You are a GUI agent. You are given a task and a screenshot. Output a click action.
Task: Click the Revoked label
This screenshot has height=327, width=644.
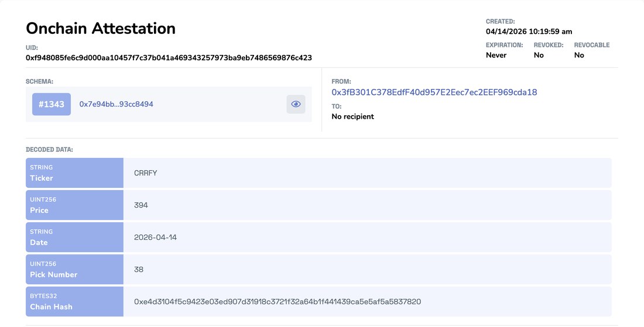click(549, 45)
